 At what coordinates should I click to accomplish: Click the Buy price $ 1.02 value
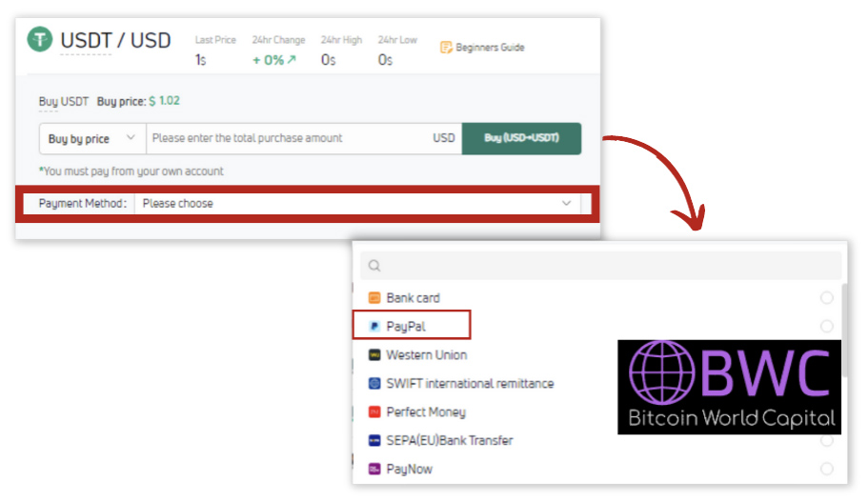164,101
